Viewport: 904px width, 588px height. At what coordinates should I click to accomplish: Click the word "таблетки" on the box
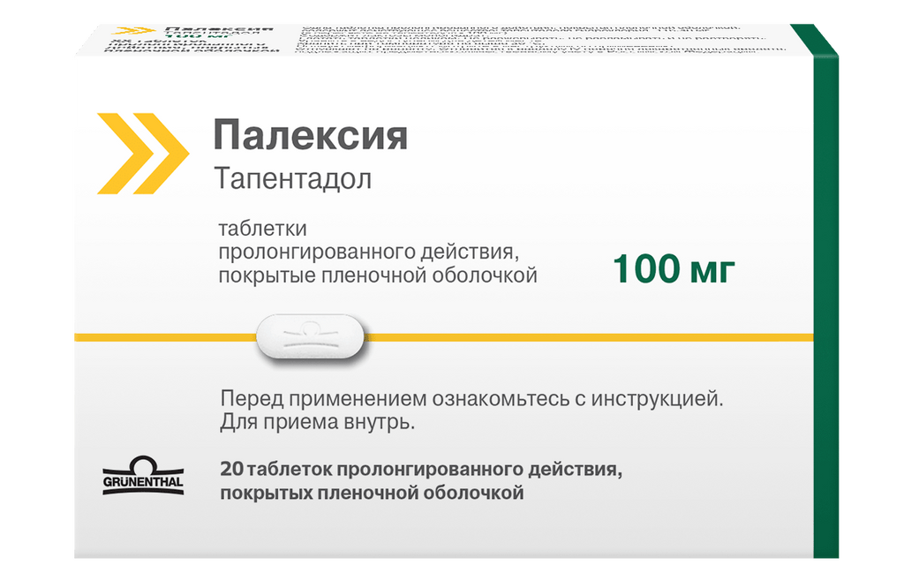262,229
